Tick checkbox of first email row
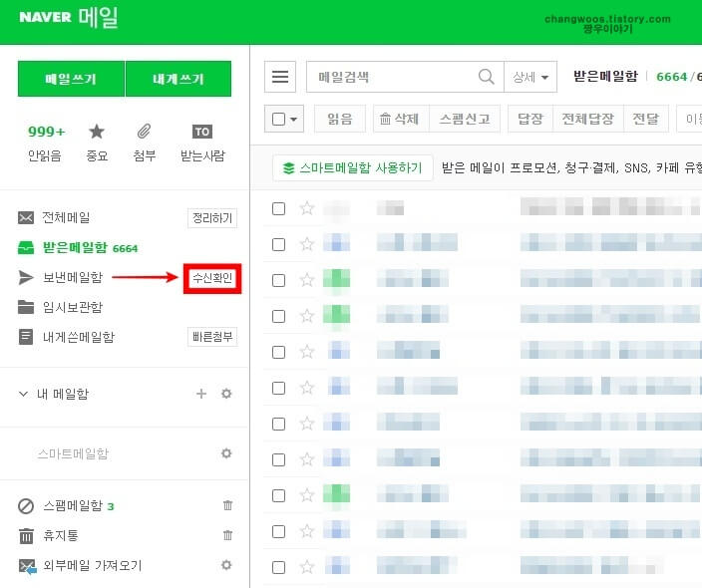The image size is (702, 588). (278, 208)
